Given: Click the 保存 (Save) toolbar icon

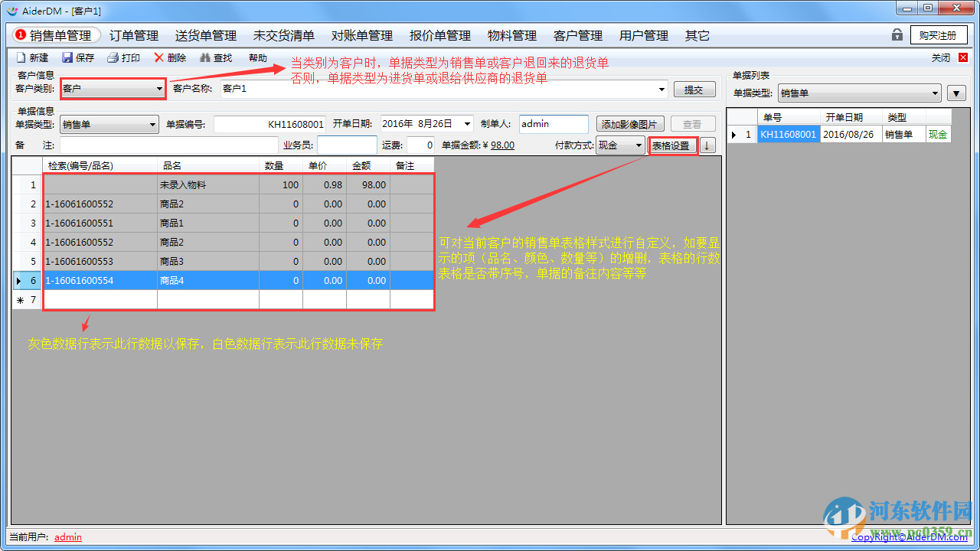Looking at the screenshot, I should coord(67,57).
